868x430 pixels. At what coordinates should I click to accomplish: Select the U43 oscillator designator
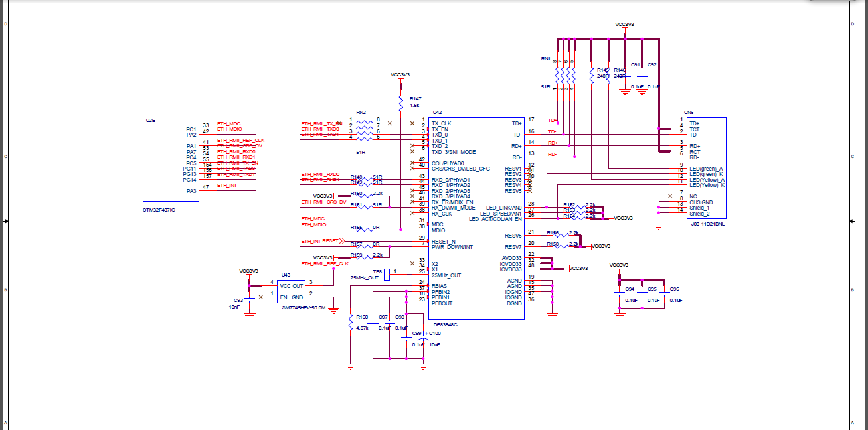(x=286, y=275)
